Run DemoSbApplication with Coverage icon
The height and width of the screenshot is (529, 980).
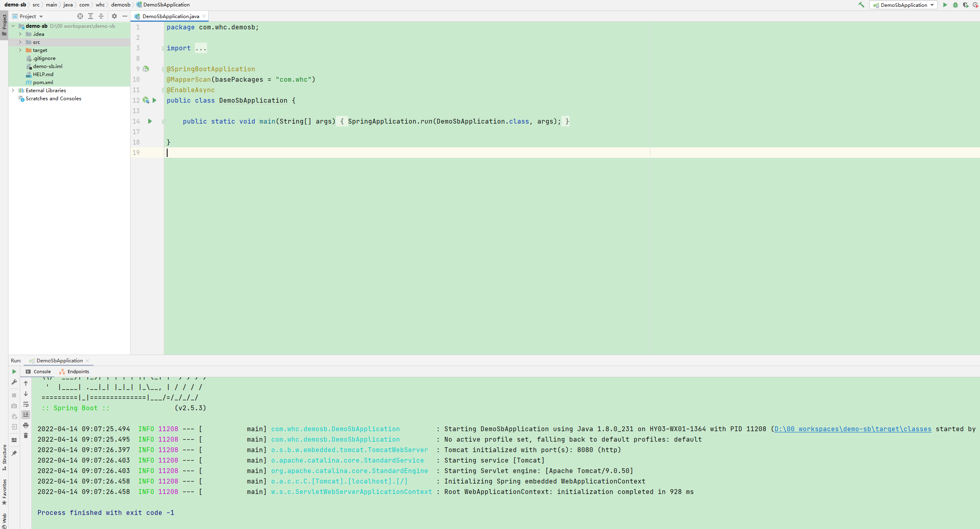click(965, 5)
